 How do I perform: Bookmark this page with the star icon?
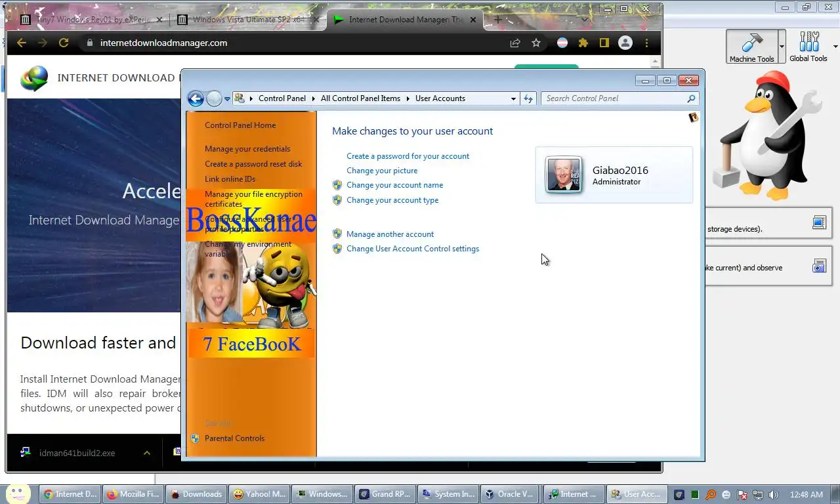click(x=536, y=43)
